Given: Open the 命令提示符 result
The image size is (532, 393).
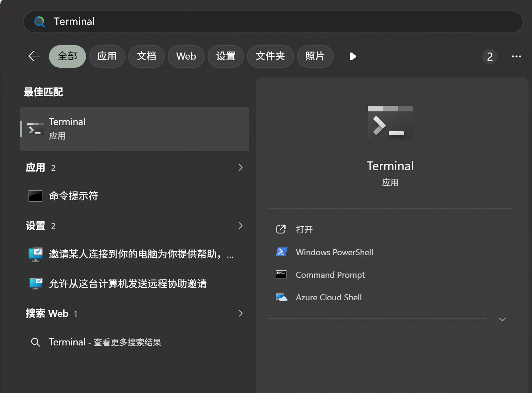Looking at the screenshot, I should (x=135, y=196).
